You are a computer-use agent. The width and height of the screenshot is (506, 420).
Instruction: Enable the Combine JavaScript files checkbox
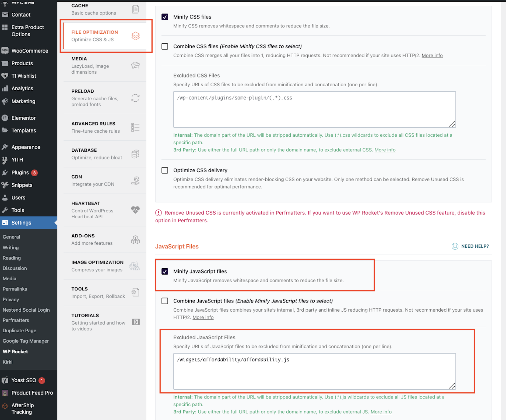click(165, 301)
